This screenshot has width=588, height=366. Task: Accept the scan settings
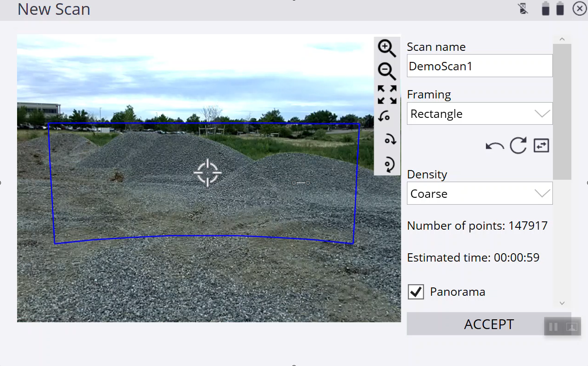pyautogui.click(x=489, y=324)
